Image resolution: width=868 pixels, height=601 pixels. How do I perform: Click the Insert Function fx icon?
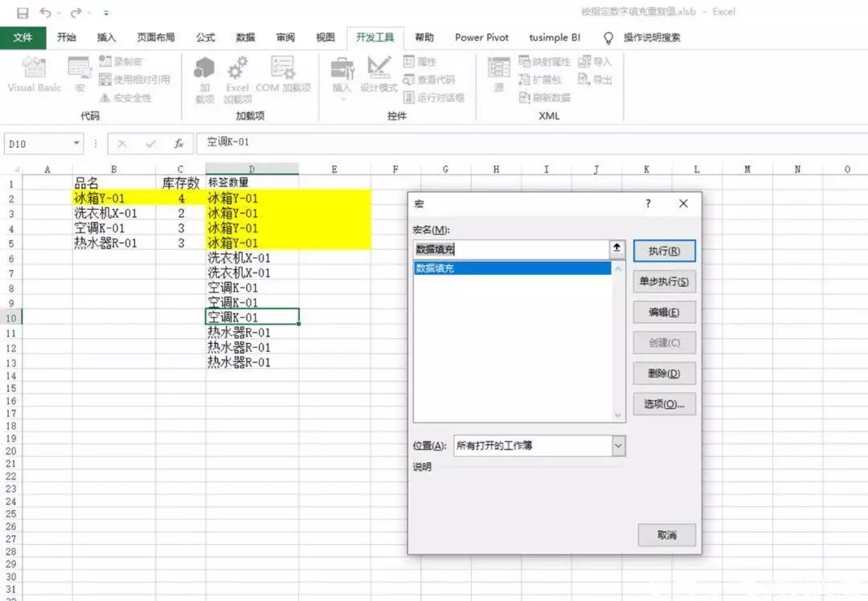coord(178,144)
